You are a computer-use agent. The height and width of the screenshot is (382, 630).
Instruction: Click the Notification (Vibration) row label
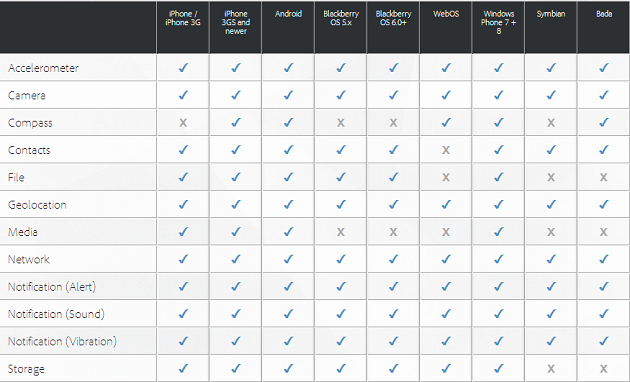(62, 341)
